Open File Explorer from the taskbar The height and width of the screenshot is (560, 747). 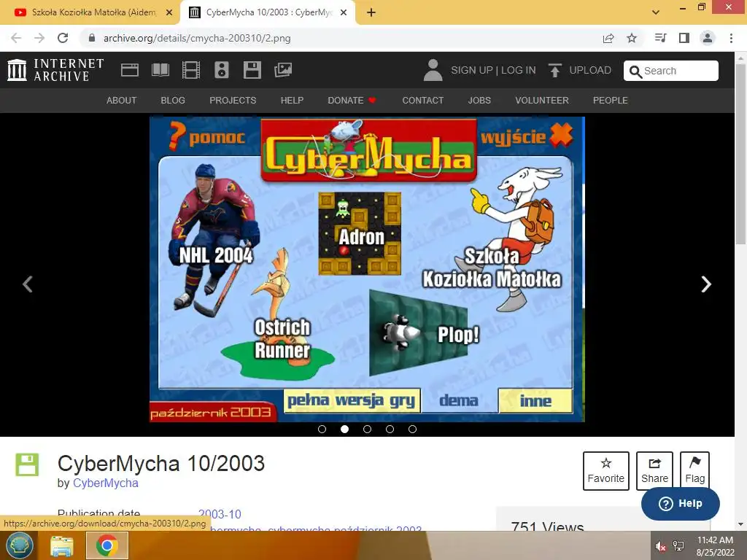[61, 545]
